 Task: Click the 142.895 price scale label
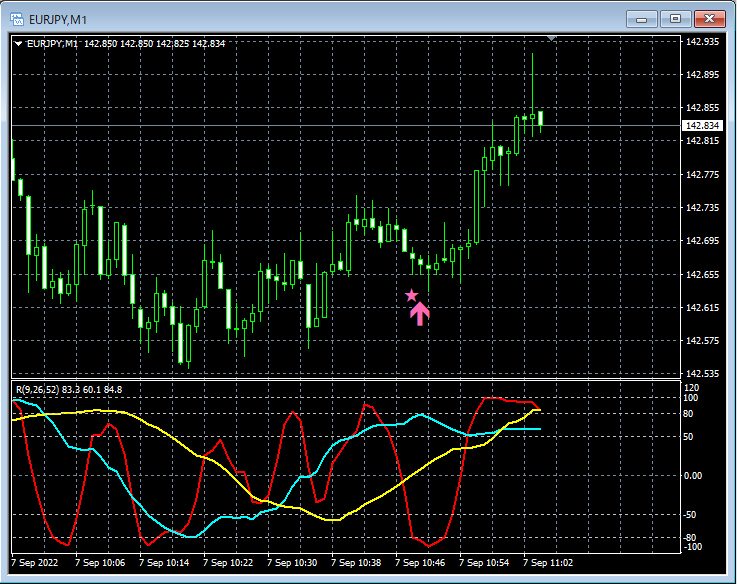click(x=702, y=75)
